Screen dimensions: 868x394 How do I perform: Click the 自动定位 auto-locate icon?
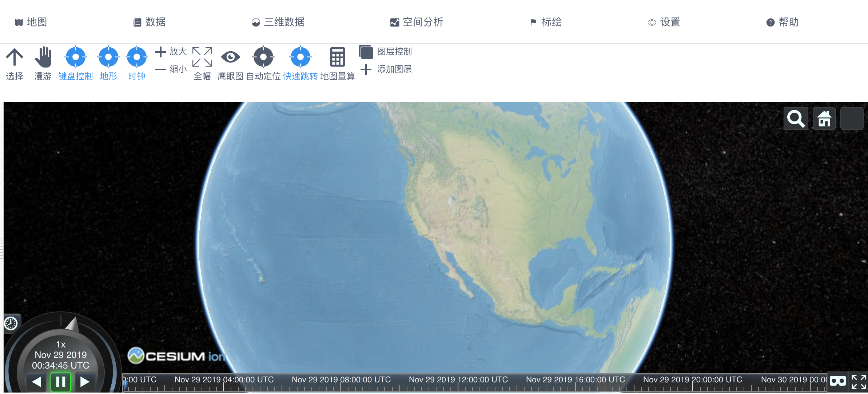coord(263,57)
